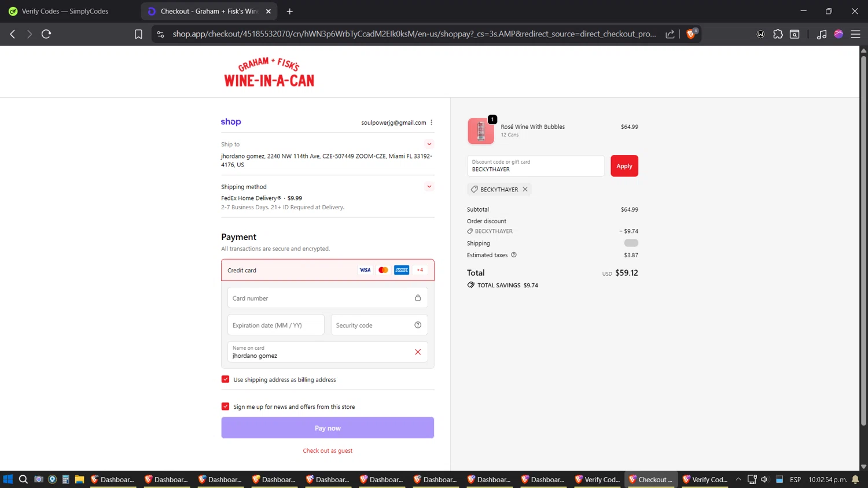Reload the checkout page
The width and height of the screenshot is (868, 488).
pos(46,34)
